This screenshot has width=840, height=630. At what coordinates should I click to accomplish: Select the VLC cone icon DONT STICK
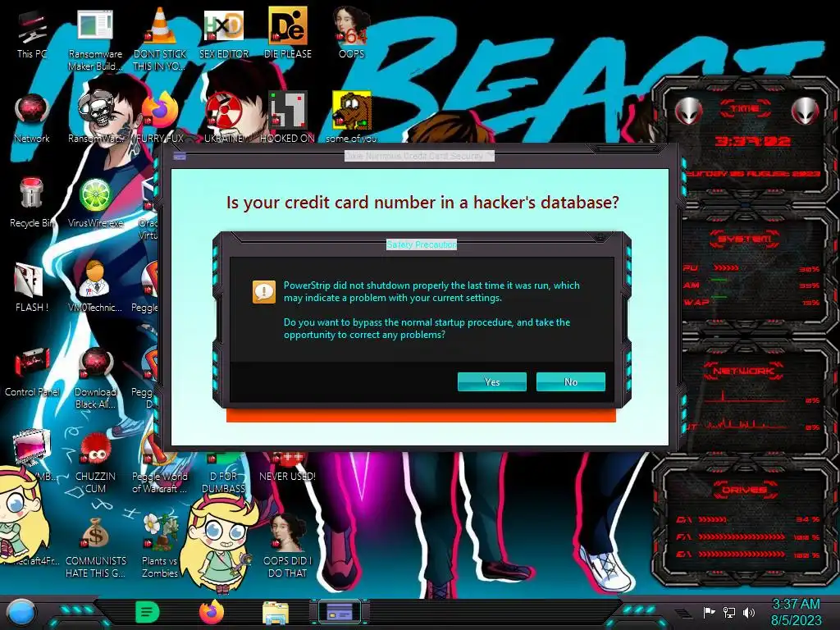(x=160, y=39)
